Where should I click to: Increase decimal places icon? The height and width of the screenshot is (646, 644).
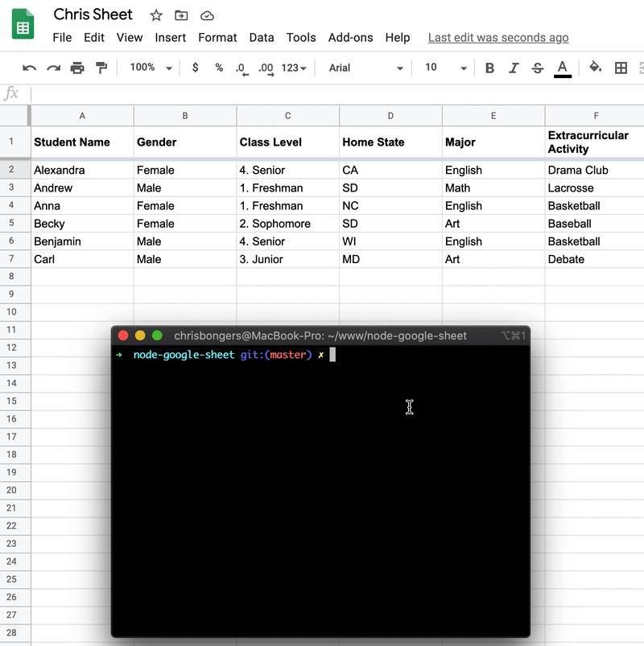coord(266,68)
